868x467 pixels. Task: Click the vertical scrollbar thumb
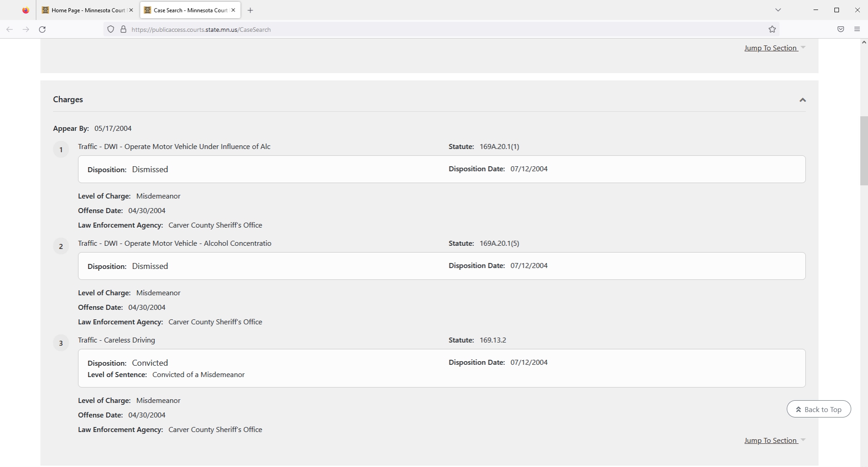[864, 150]
